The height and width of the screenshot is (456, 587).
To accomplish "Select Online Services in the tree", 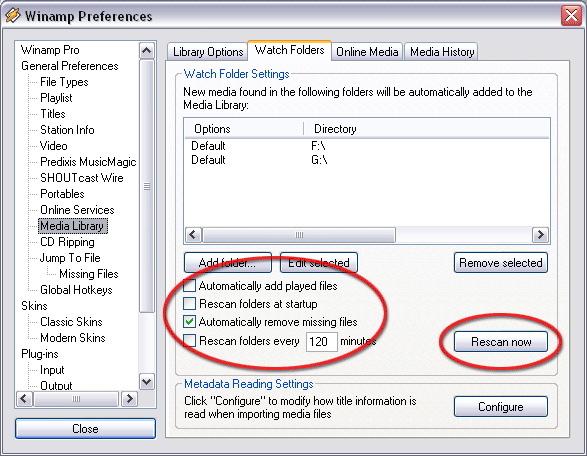I will pyautogui.click(x=77, y=210).
